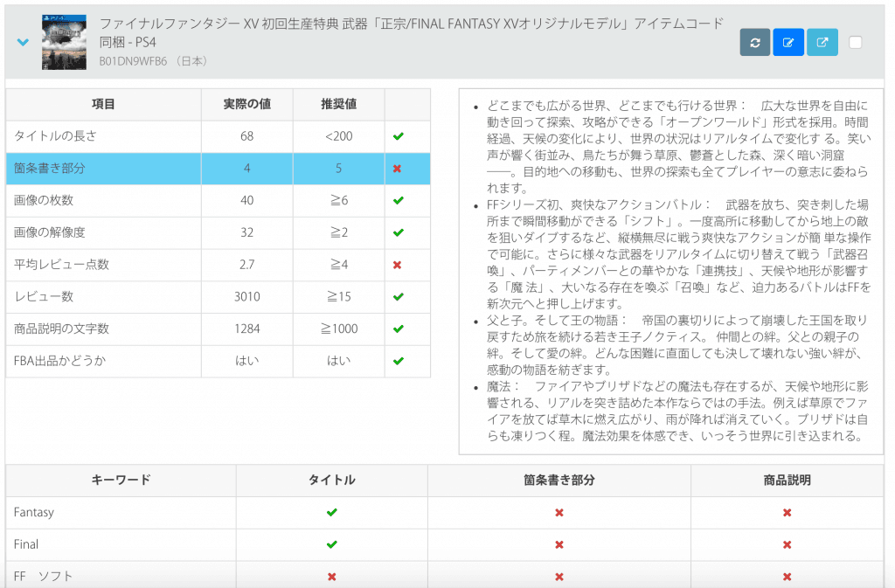Click the 推奨値 column header
895x588 pixels.
[x=338, y=104]
